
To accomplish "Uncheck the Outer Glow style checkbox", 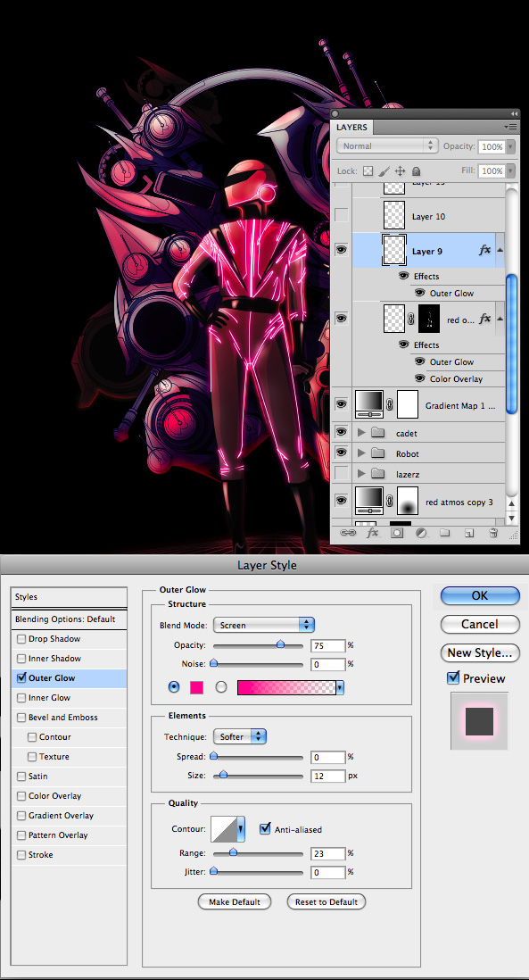I will point(22,677).
